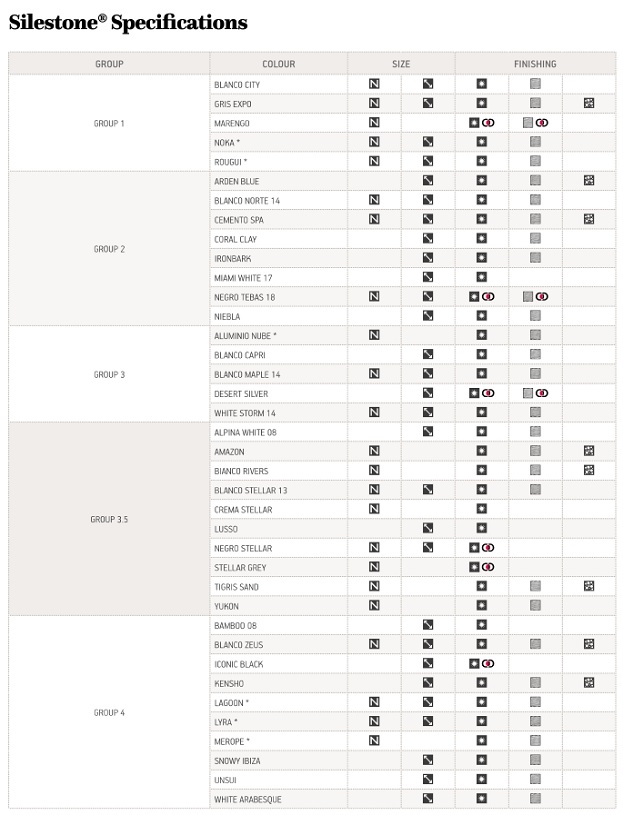
Task: Click the textured finish icon in Gris Expo row
Action: point(589,104)
